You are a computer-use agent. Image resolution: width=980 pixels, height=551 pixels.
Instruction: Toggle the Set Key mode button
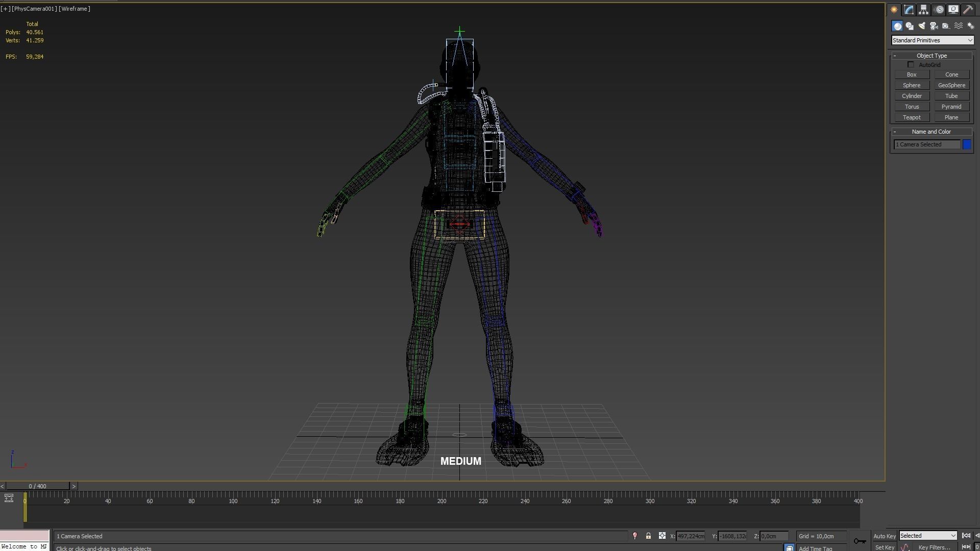pyautogui.click(x=885, y=547)
